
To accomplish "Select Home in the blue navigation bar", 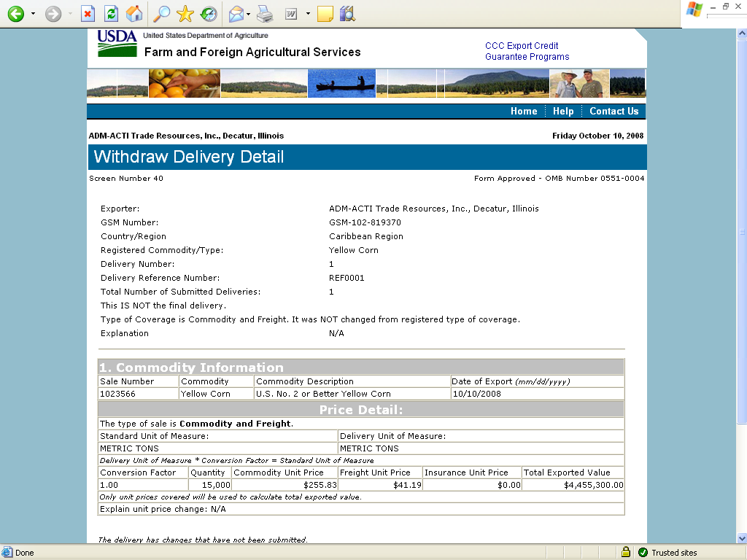I will coord(524,112).
